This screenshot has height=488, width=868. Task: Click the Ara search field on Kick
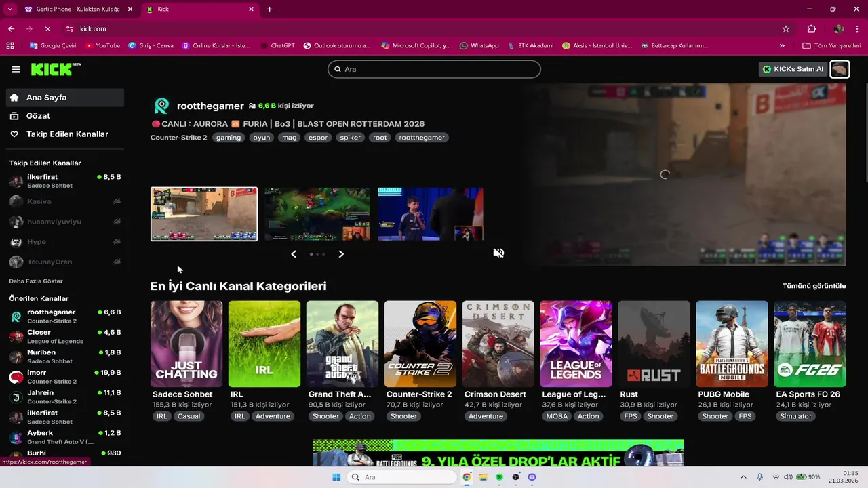[x=434, y=69]
